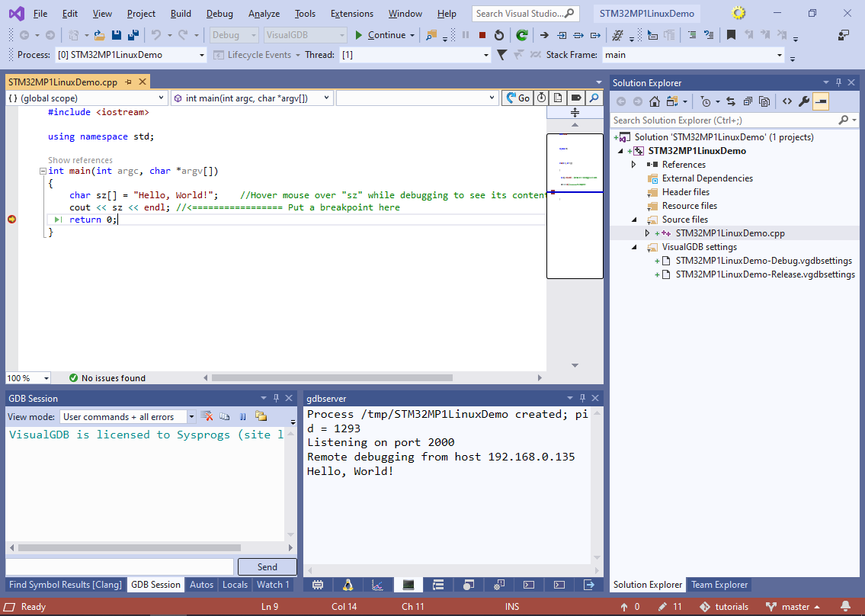Open the Extensions menu
Viewport: 865px width, 616px height.
coord(352,14)
